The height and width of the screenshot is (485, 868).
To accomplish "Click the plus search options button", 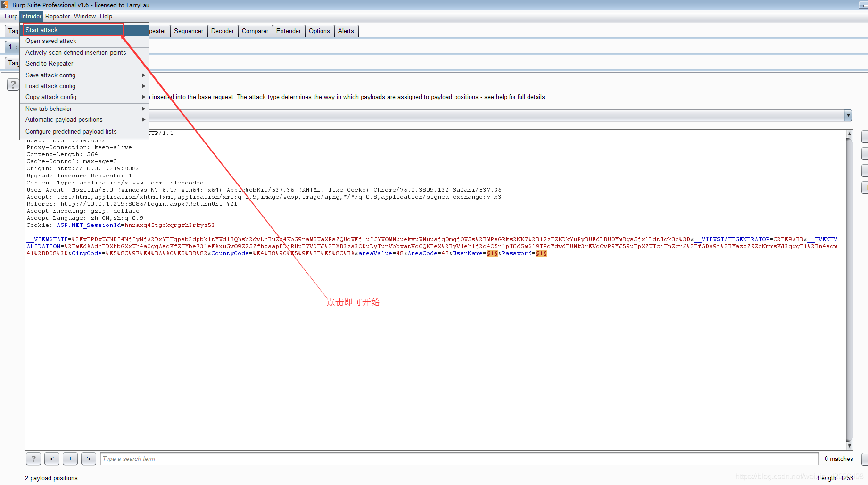I will pos(70,459).
